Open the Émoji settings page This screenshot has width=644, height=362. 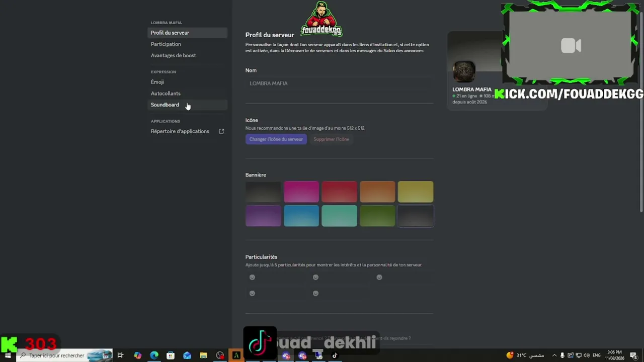(x=188, y=82)
